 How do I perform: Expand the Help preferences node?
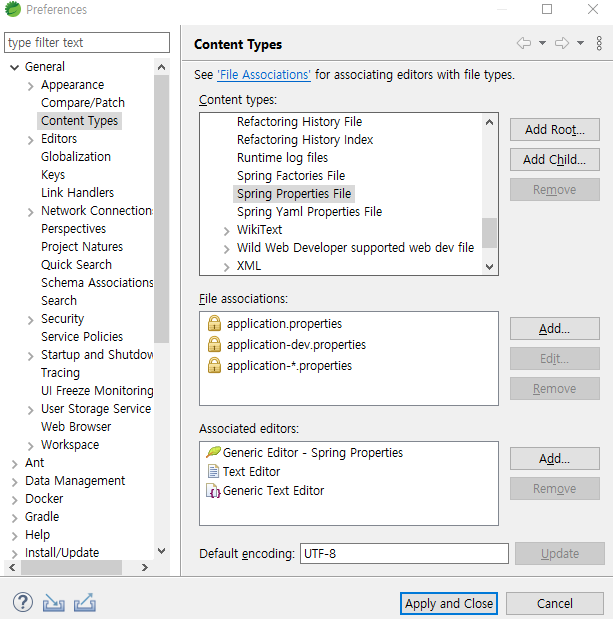coord(15,536)
